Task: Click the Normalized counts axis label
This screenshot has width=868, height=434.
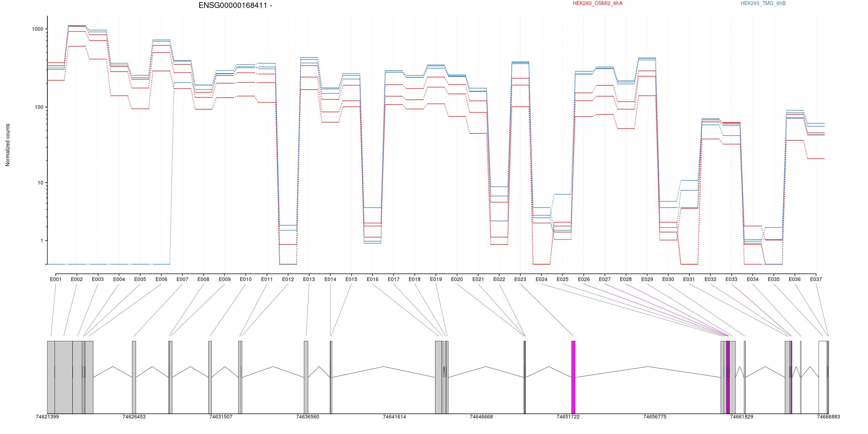Action: pos(8,145)
